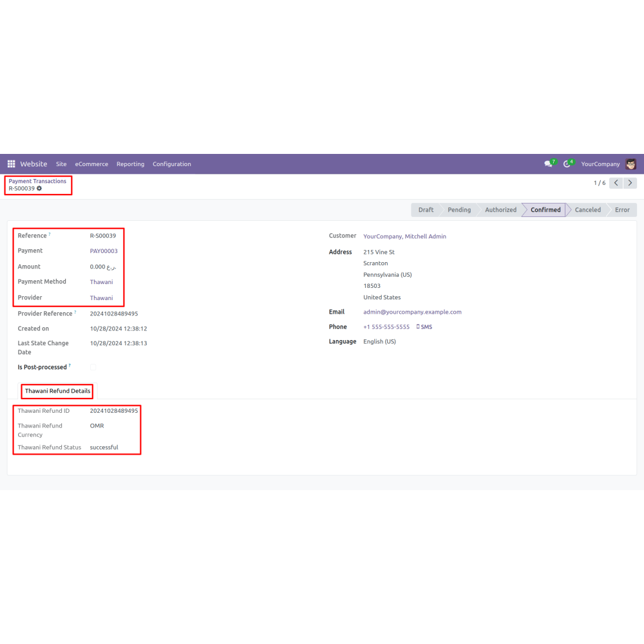Click the +1 555-555-5555 phone link
The height and width of the screenshot is (644, 644).
tap(386, 327)
